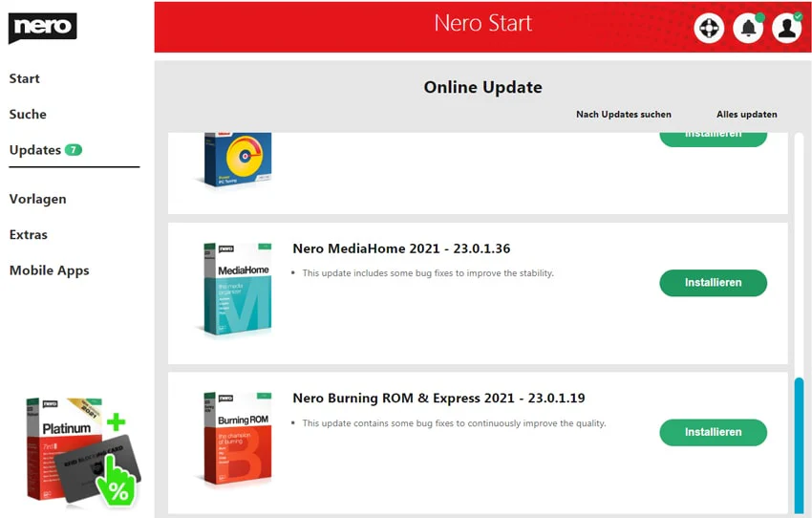Open the help lifebuoy icon

pyautogui.click(x=709, y=28)
